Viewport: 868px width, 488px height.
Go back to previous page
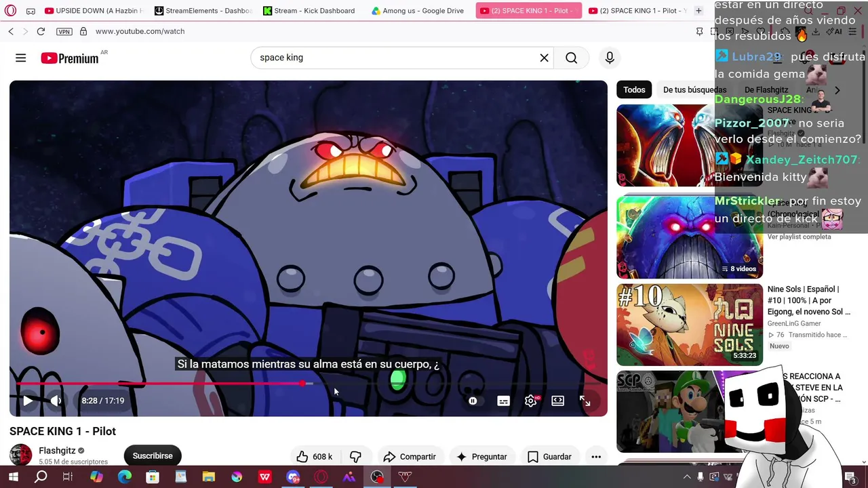click(x=11, y=32)
